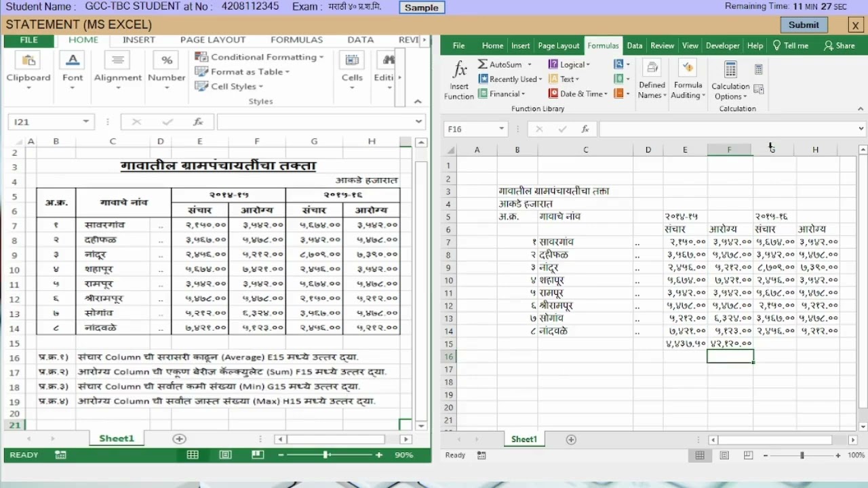The width and height of the screenshot is (868, 488).
Task: Open Conditional Formatting dropdown
Action: pyautogui.click(x=259, y=57)
